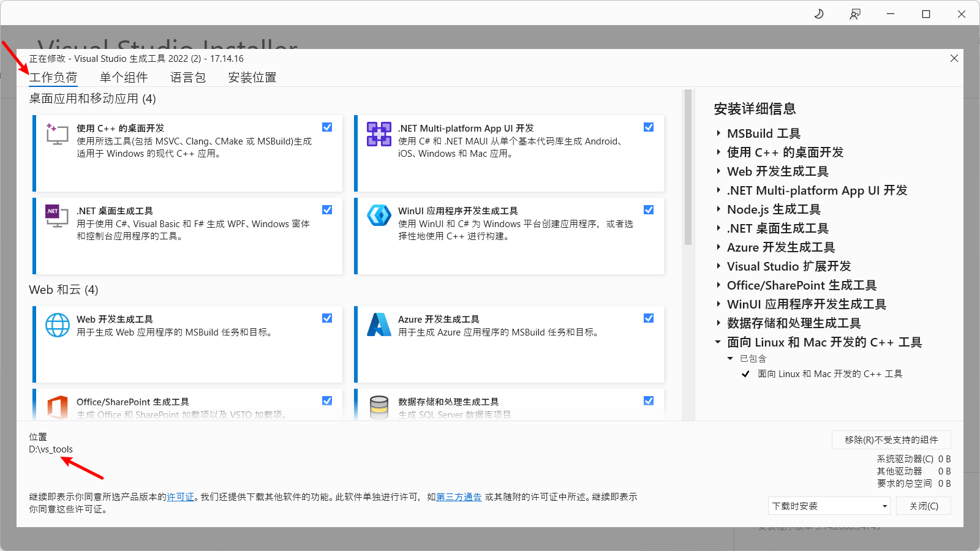This screenshot has width=980, height=551.
Task: Click the Web development globe icon
Action: coord(57,325)
